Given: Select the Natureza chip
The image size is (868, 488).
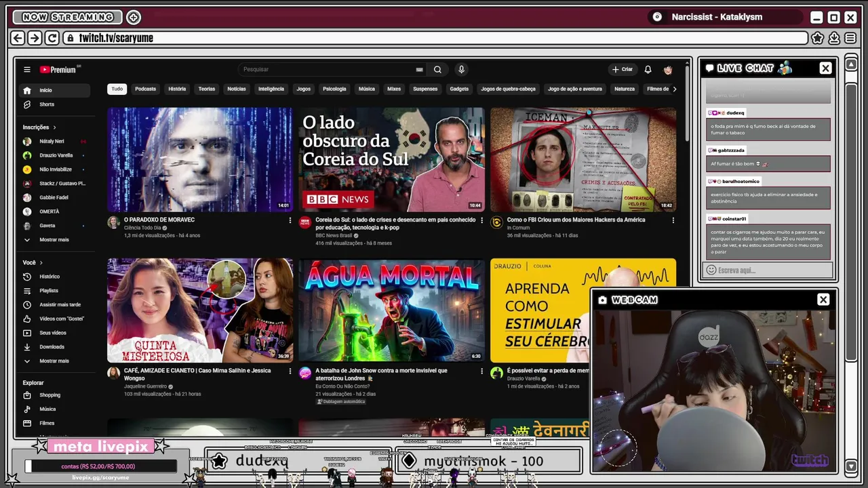Looking at the screenshot, I should 625,89.
